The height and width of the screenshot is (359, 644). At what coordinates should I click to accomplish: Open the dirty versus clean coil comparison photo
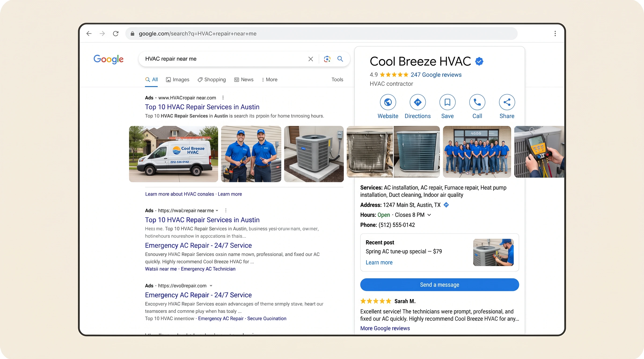click(393, 151)
